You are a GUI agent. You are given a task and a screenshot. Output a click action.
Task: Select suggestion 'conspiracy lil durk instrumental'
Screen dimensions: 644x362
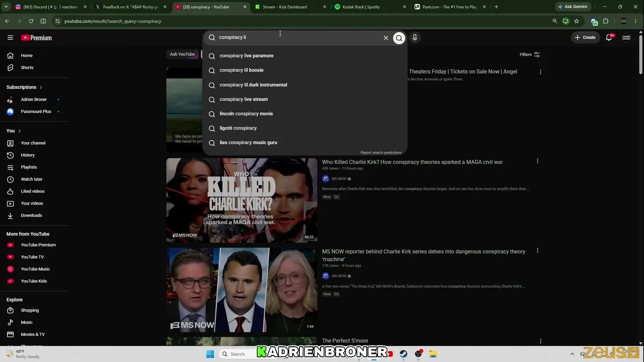click(x=304, y=85)
